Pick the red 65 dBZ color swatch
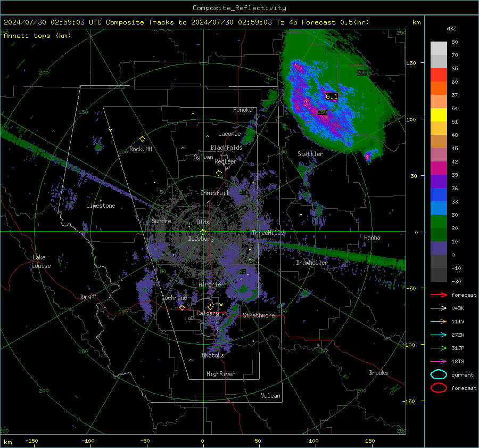Image resolution: width=479 pixels, height=448 pixels. tap(439, 75)
